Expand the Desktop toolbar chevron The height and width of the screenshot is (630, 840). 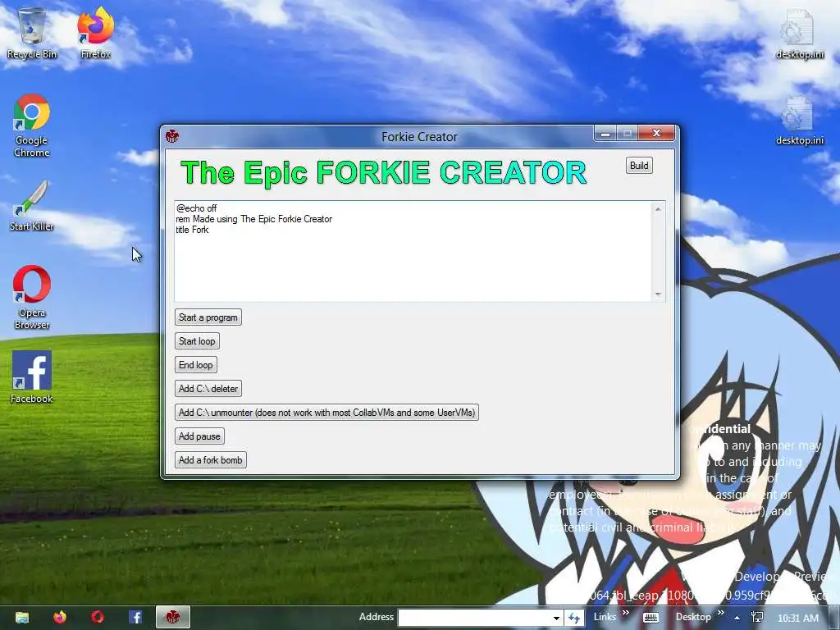720,613
